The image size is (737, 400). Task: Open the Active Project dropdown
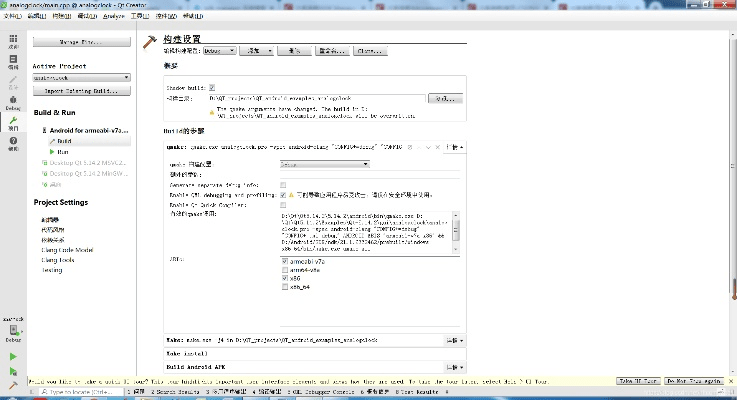pos(81,77)
